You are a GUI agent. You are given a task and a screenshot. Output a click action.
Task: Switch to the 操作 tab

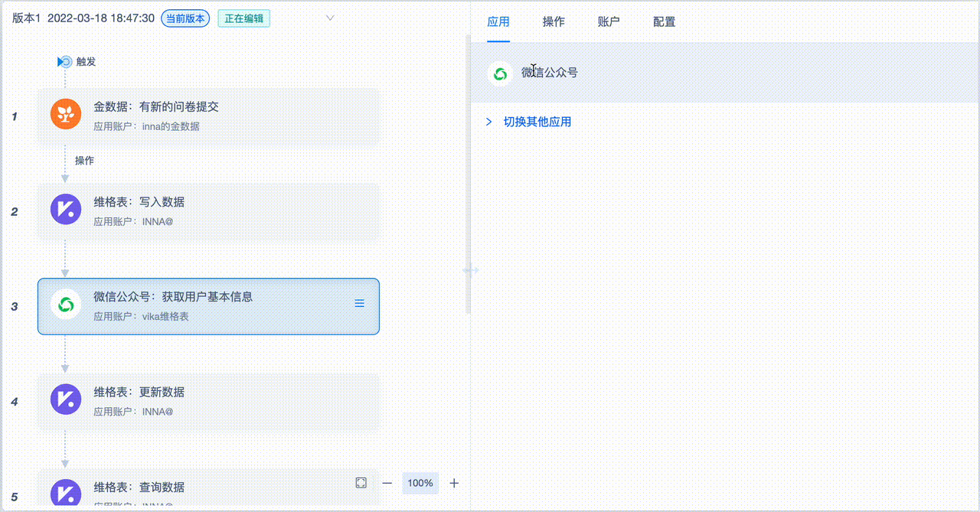(x=554, y=22)
